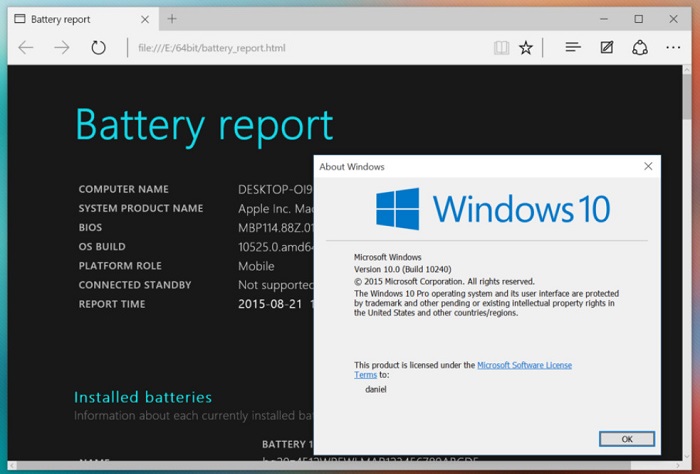The image size is (700, 474).
Task: Click OK in About Windows dialog
Action: point(627,439)
